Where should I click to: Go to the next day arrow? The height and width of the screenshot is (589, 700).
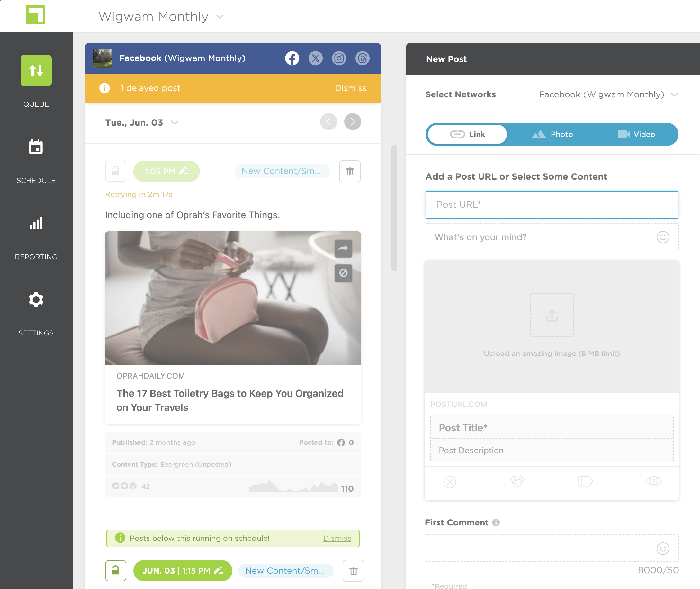click(x=353, y=122)
